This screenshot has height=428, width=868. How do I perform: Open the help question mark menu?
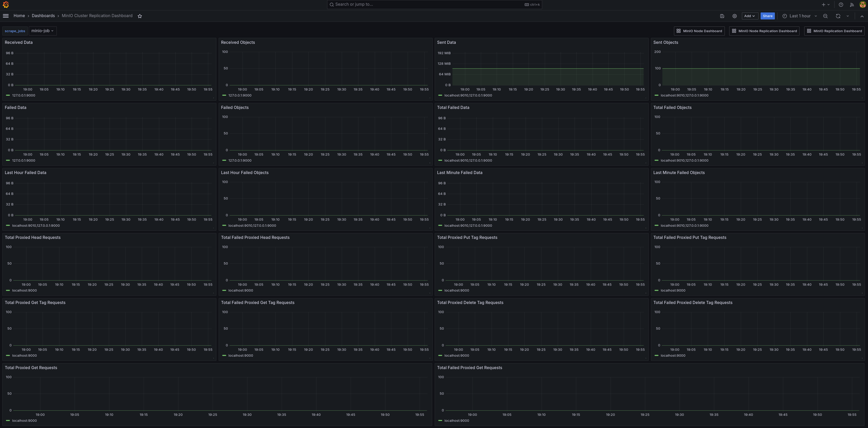coord(841,5)
